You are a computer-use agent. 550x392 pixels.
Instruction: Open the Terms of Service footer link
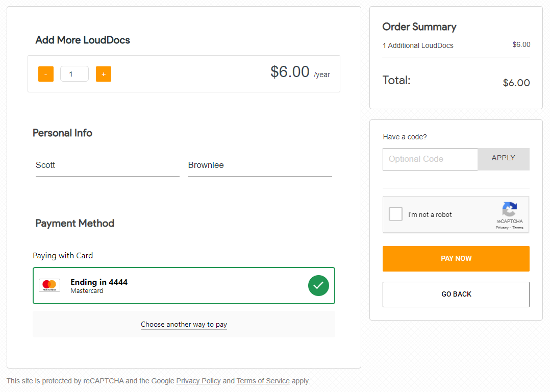pyautogui.click(x=263, y=381)
